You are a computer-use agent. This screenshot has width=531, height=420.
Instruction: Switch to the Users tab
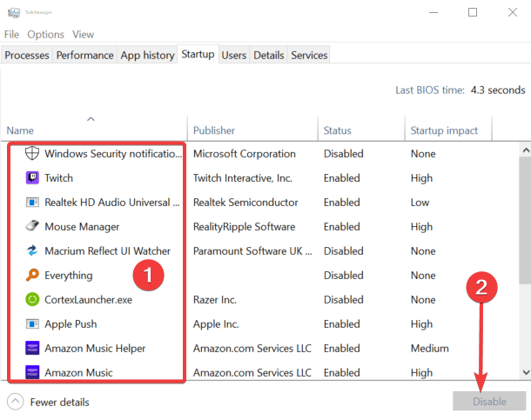[x=234, y=55]
